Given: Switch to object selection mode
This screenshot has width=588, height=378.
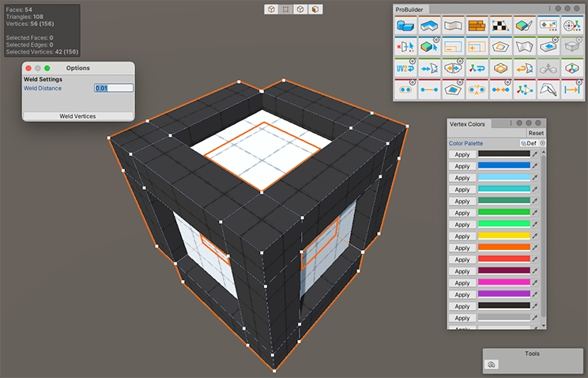Looking at the screenshot, I should [x=271, y=9].
